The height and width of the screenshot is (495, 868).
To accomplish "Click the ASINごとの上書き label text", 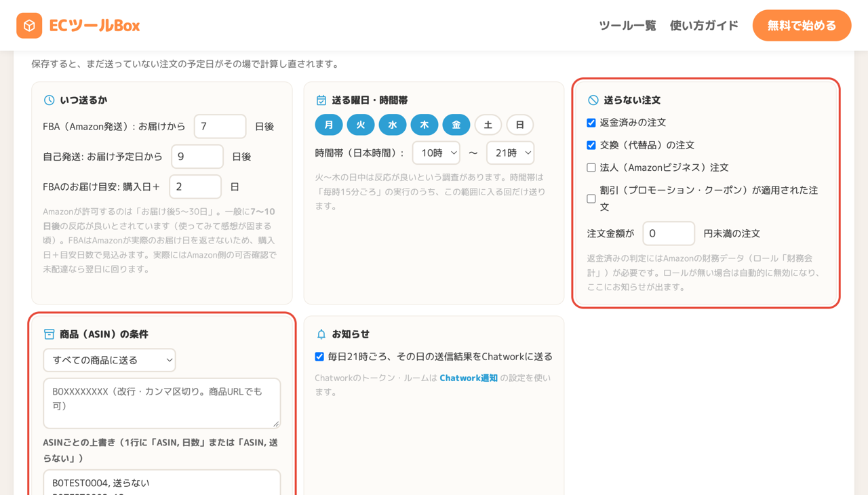I will click(x=160, y=450).
